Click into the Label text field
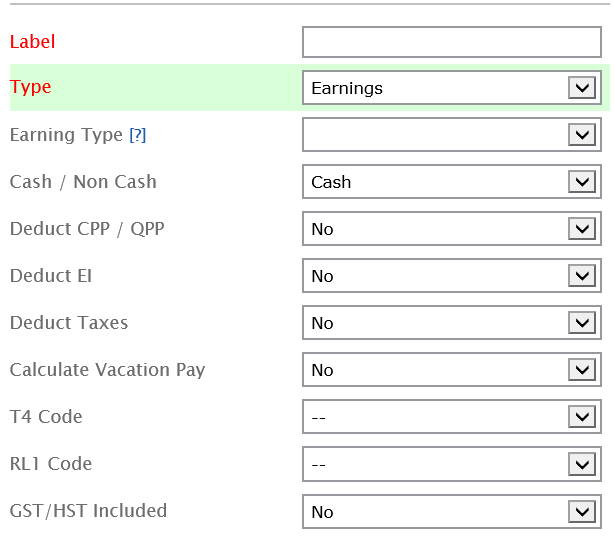Viewport: 614px width, 540px height. pos(451,42)
